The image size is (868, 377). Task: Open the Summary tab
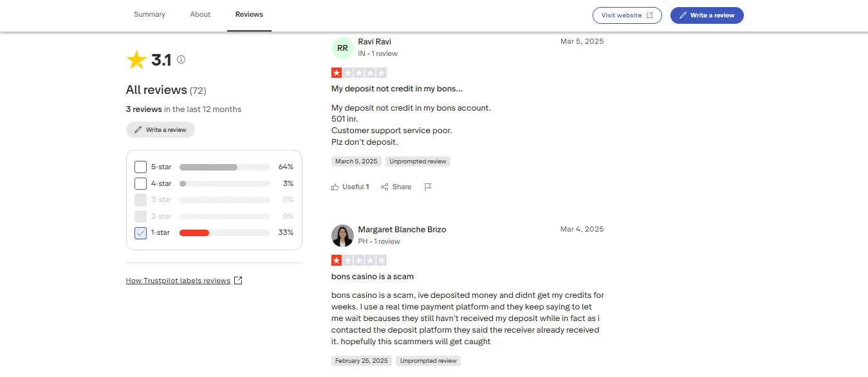point(149,14)
